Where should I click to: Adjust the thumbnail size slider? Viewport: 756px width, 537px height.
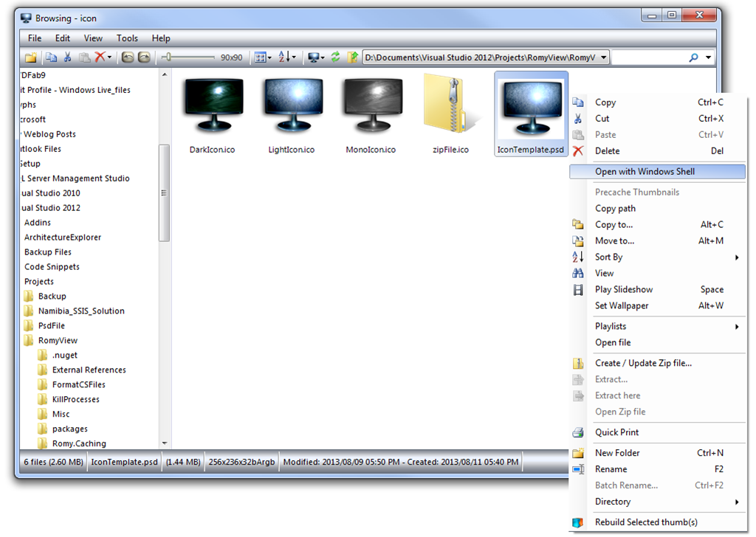click(169, 58)
